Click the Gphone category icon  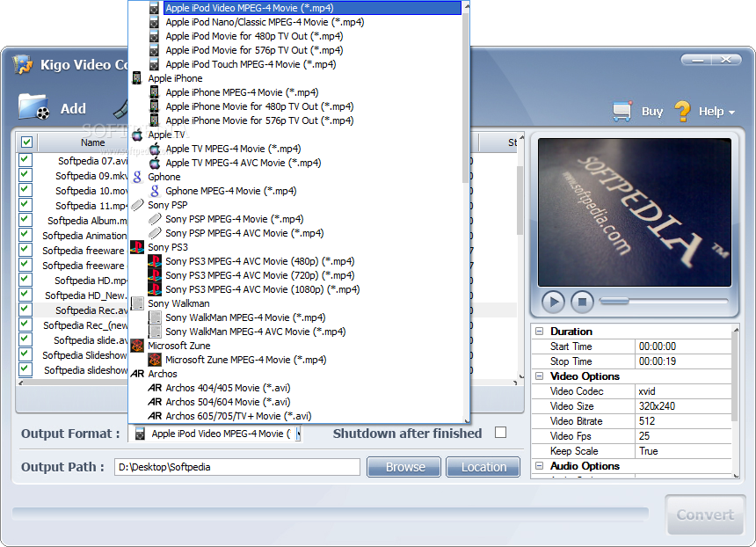coord(137,177)
